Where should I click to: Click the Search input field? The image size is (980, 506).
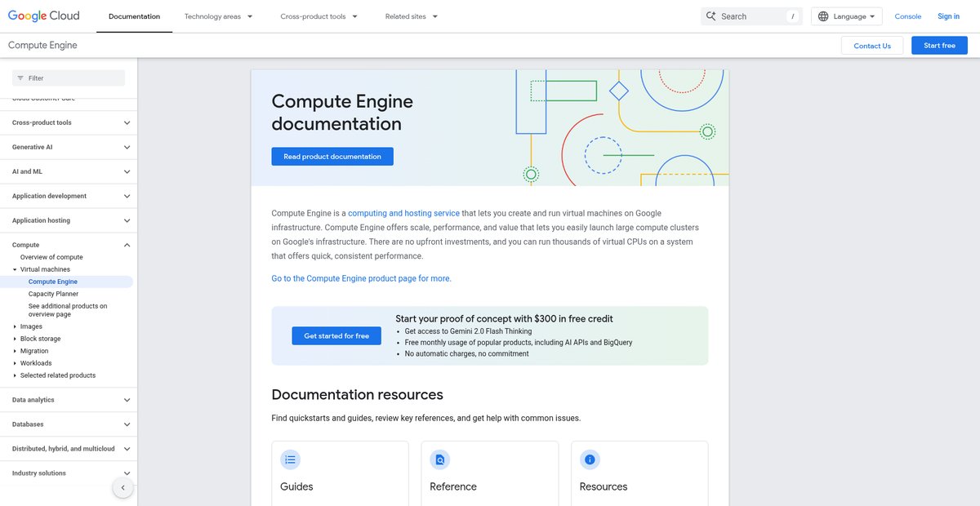point(751,16)
